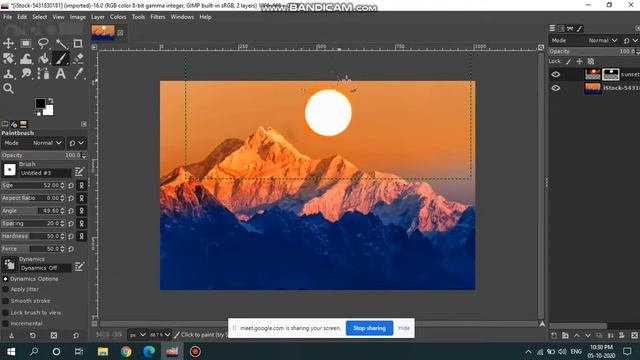Select the Color Picker eyedropper tool
This screenshot has height=360, width=640.
78,74
